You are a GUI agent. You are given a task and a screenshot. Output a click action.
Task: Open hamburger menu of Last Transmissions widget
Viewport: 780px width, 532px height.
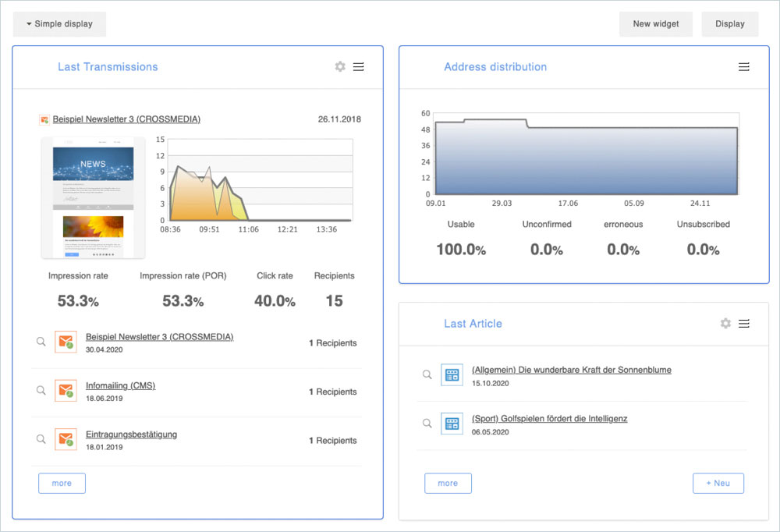(x=359, y=67)
